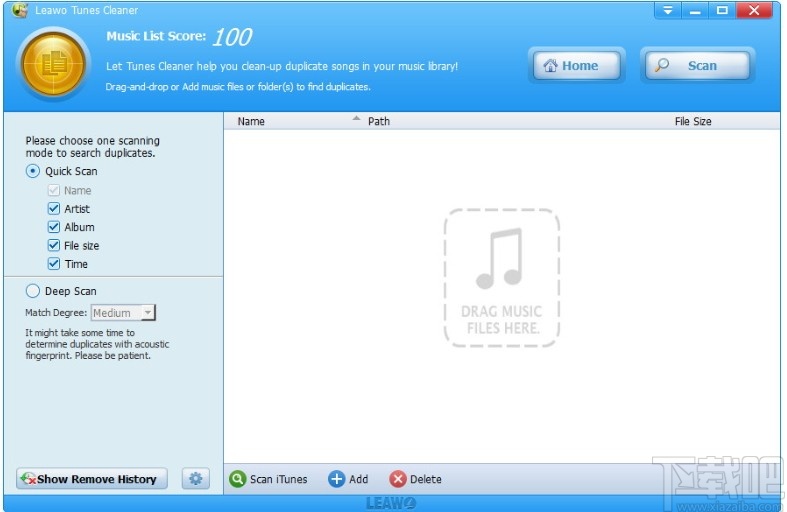Uncheck the File size checkbox
The image size is (787, 512).
pos(54,245)
